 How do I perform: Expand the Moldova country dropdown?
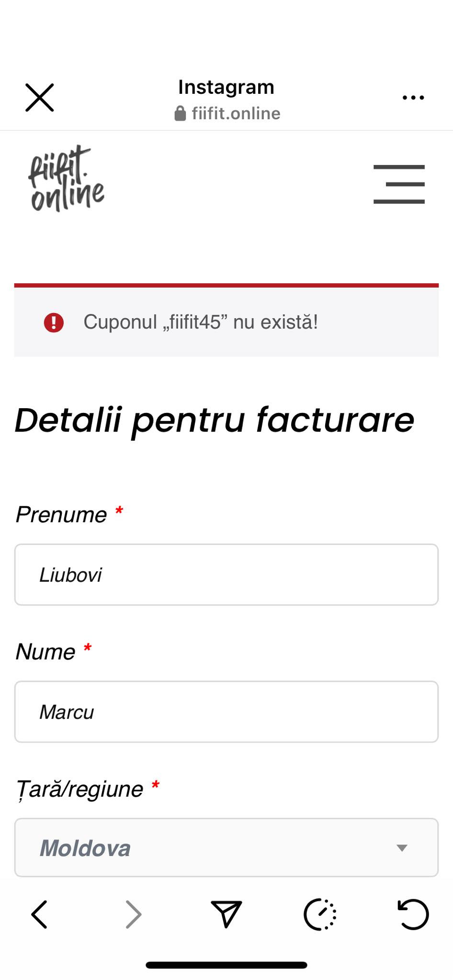(226, 847)
